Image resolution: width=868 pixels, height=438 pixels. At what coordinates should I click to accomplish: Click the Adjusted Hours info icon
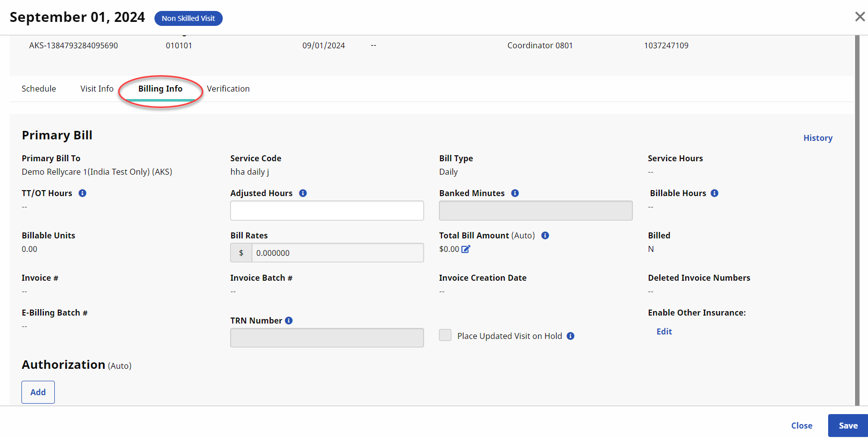[303, 193]
